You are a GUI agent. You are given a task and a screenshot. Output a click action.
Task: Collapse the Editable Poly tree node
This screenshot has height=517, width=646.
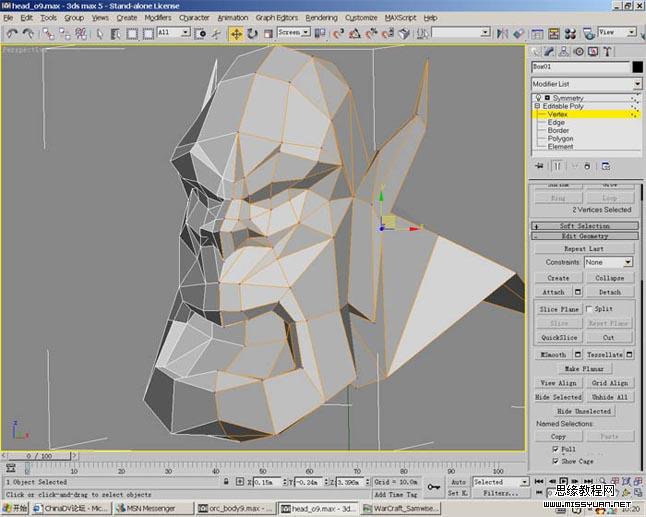(537, 106)
